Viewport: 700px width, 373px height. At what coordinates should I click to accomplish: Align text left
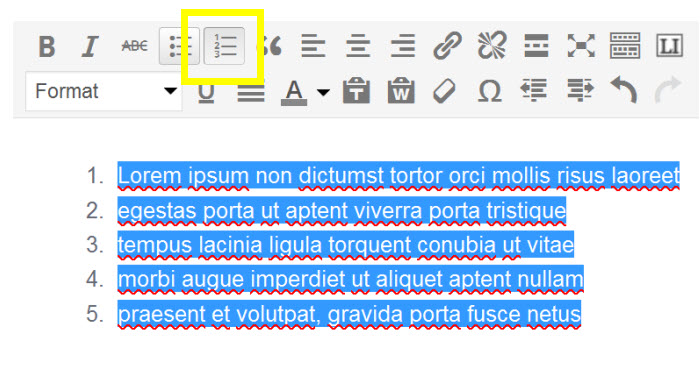[x=313, y=46]
